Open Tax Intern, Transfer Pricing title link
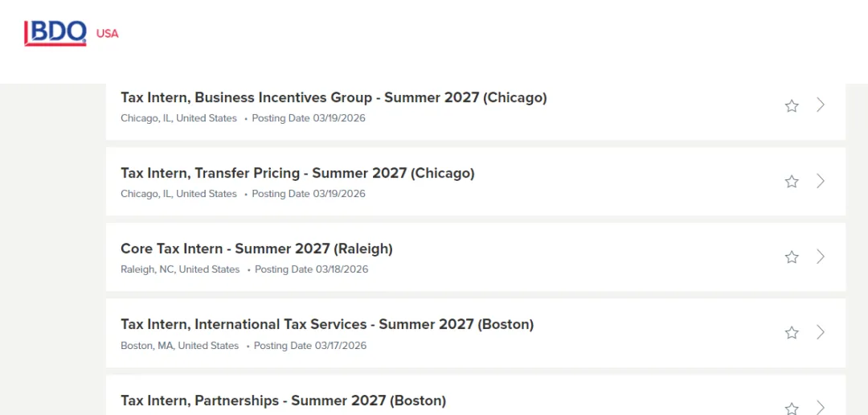The height and width of the screenshot is (415, 868). 297,173
